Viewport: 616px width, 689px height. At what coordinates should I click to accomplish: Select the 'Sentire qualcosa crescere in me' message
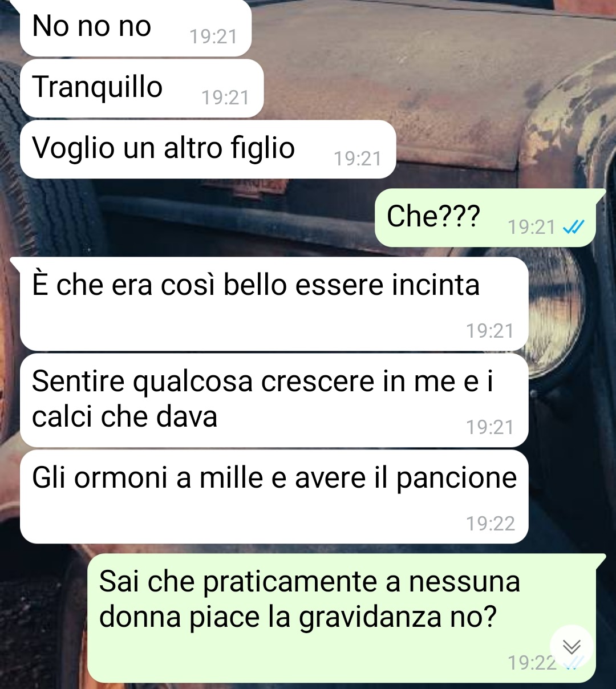(274, 400)
